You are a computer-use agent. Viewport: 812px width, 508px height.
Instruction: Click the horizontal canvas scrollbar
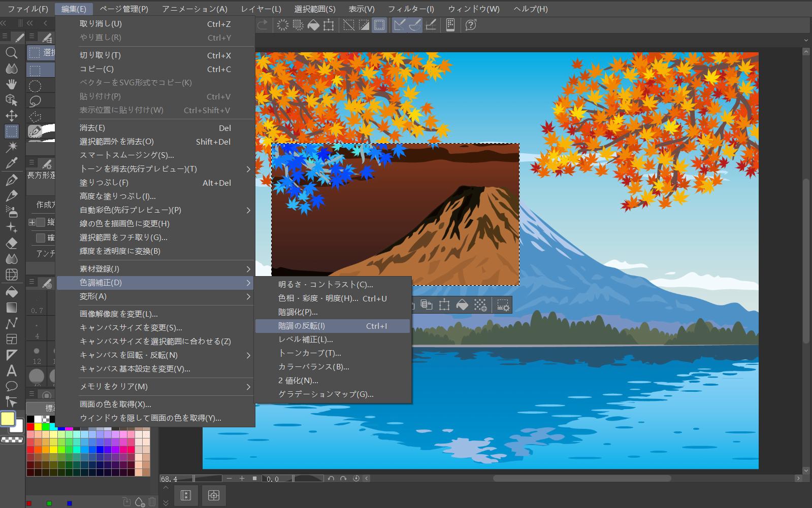click(581, 478)
